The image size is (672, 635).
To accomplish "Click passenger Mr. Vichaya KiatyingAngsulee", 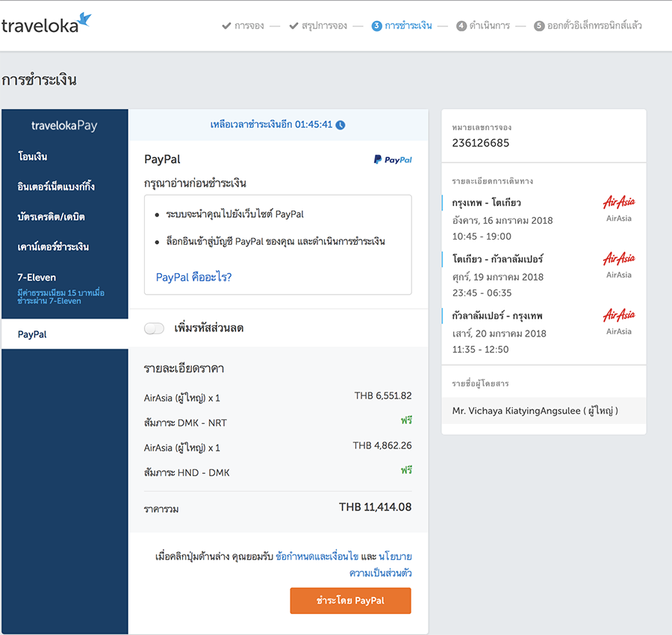I will [x=535, y=410].
